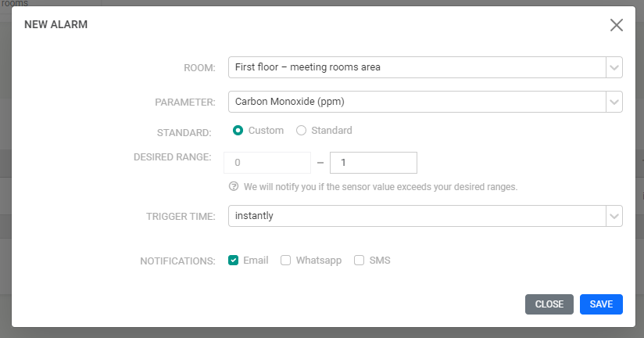Click the help question mark icon
The width and height of the screenshot is (644, 338).
click(233, 187)
